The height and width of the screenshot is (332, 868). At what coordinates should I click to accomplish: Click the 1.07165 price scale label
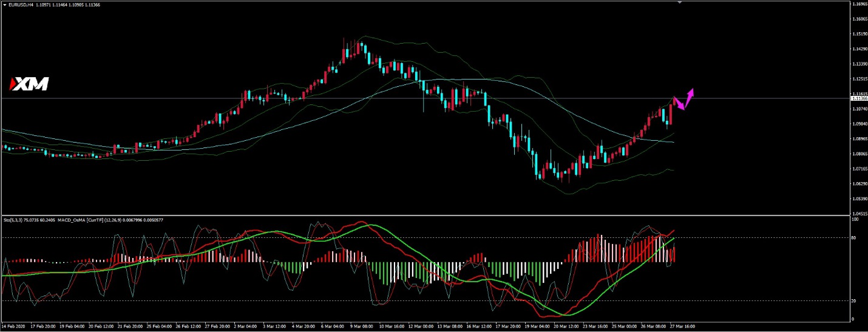coord(859,169)
